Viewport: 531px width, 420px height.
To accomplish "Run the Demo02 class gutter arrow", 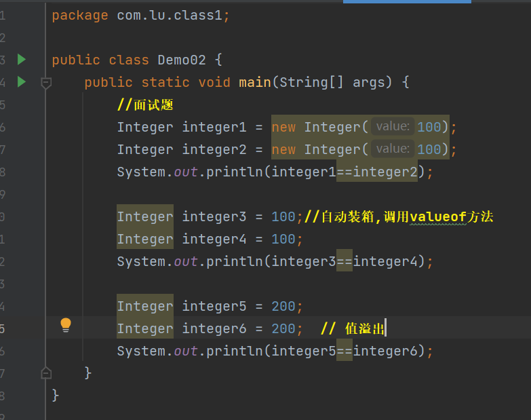I will [22, 59].
